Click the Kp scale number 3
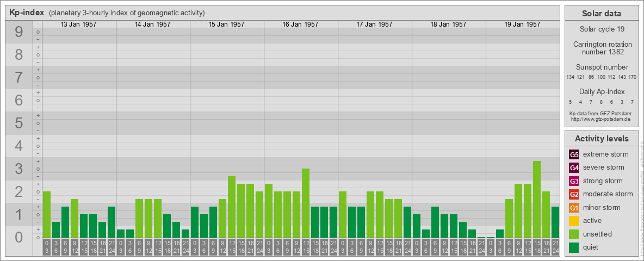The width and height of the screenshot is (644, 261). coord(19,169)
